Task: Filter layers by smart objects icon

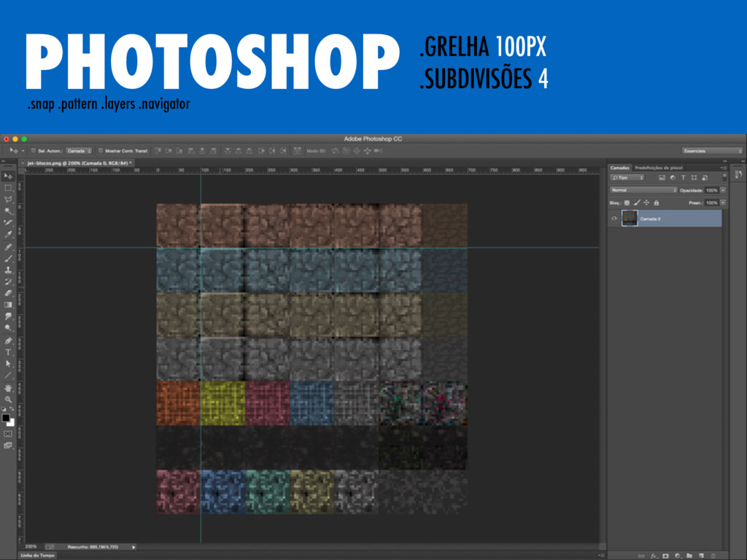Action: pos(705,178)
